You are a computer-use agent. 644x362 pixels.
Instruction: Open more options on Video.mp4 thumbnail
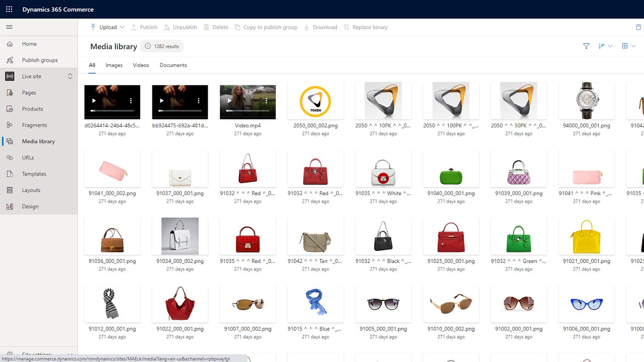tap(267, 101)
